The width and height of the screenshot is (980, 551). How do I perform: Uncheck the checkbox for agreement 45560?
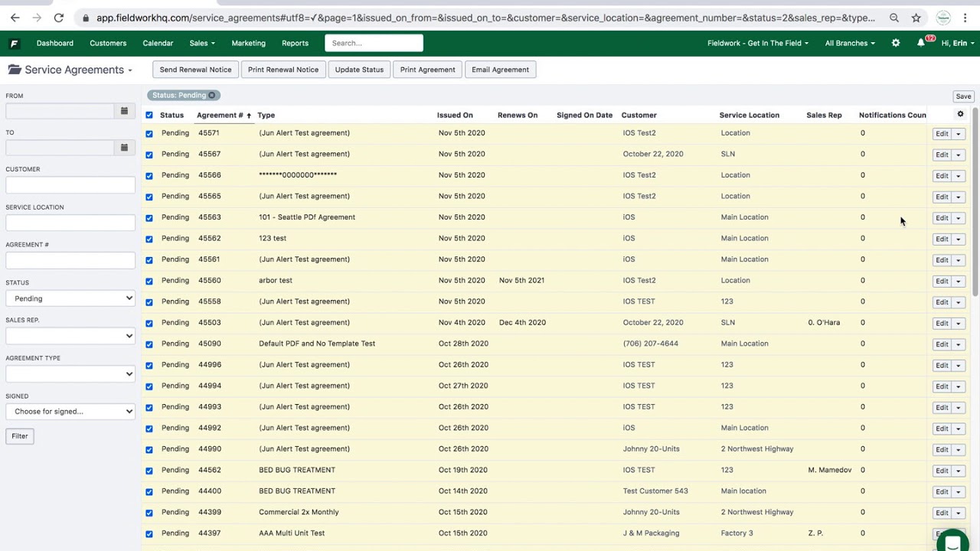(x=149, y=281)
